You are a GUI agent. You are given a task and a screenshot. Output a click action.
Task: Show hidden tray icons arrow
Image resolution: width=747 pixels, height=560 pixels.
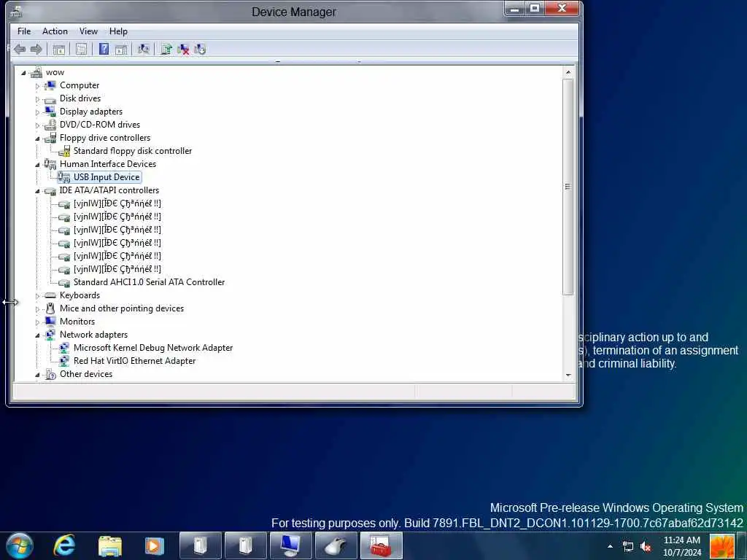610,546
